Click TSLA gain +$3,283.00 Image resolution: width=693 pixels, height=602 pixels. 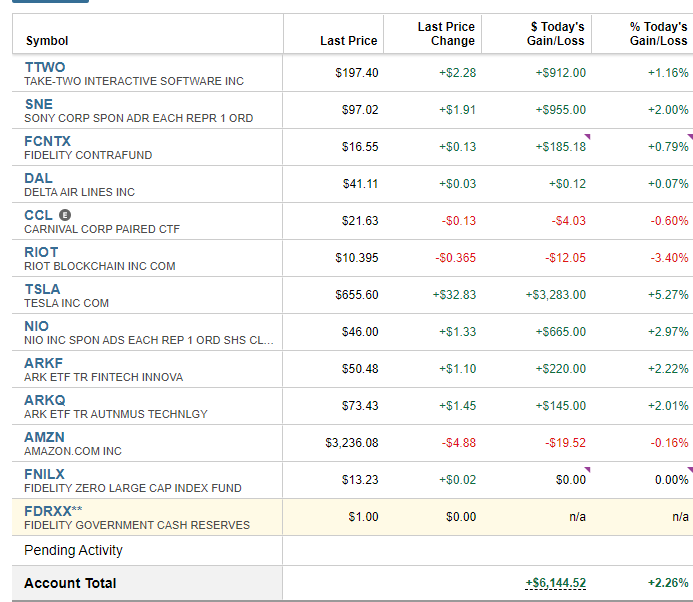coord(556,295)
